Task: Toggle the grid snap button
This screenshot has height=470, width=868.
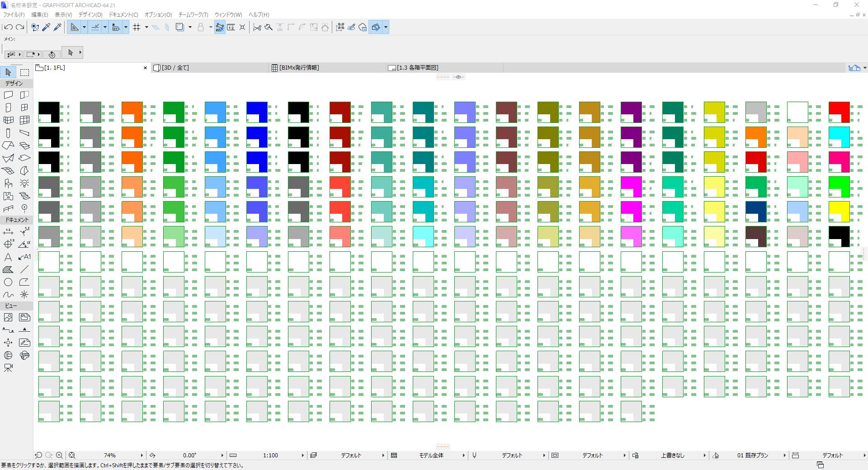Action: 137,28
